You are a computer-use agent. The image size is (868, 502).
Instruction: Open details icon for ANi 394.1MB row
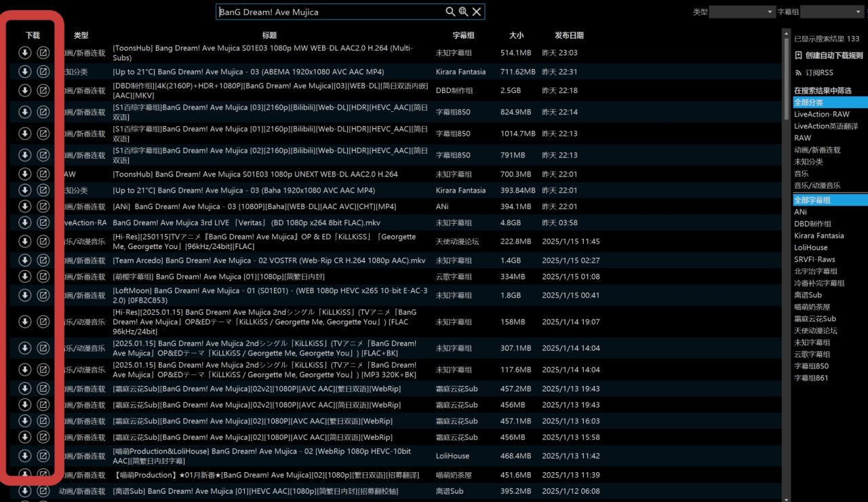(43, 206)
